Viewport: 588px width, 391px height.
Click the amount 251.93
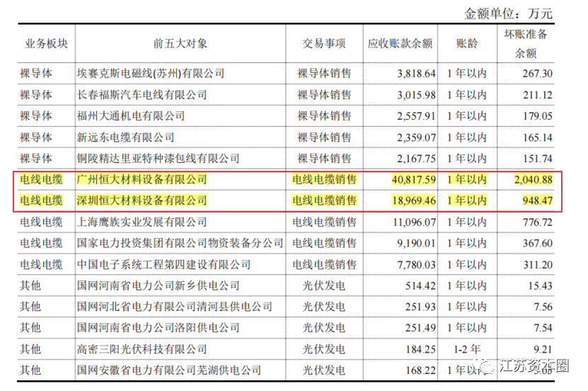tap(420, 307)
